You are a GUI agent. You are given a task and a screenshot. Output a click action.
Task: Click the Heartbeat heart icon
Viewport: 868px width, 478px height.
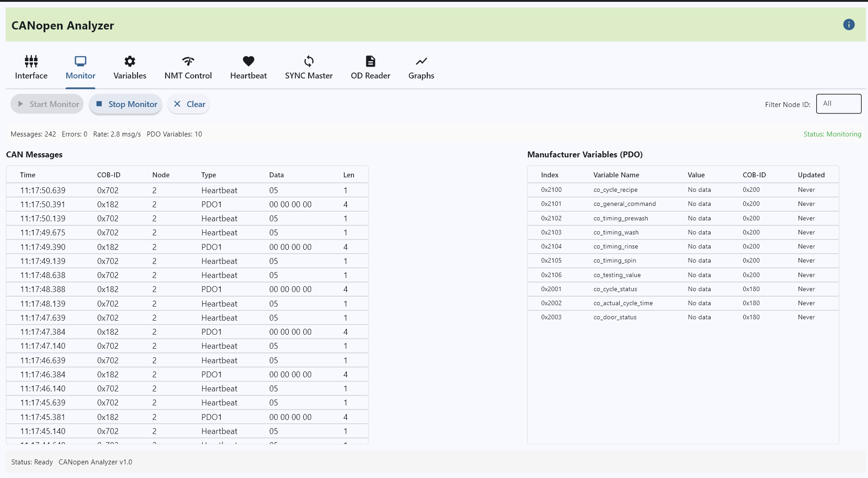pos(248,61)
